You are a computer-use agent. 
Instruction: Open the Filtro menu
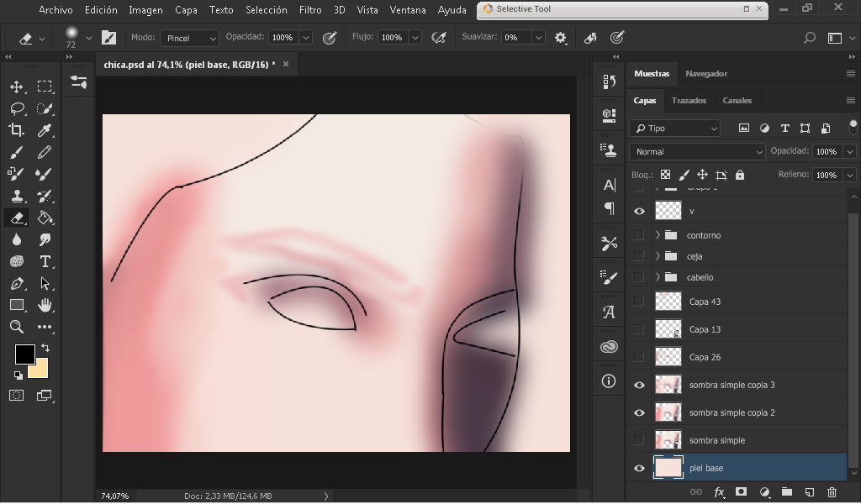[x=309, y=10]
